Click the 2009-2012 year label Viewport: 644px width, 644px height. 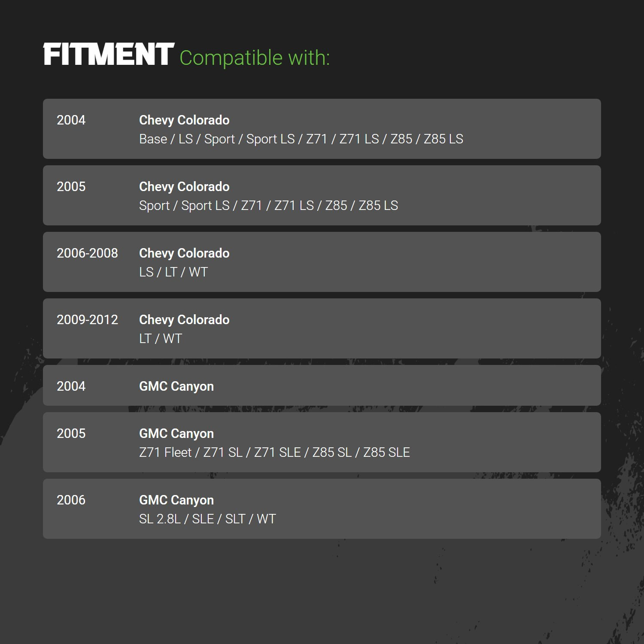point(87,320)
